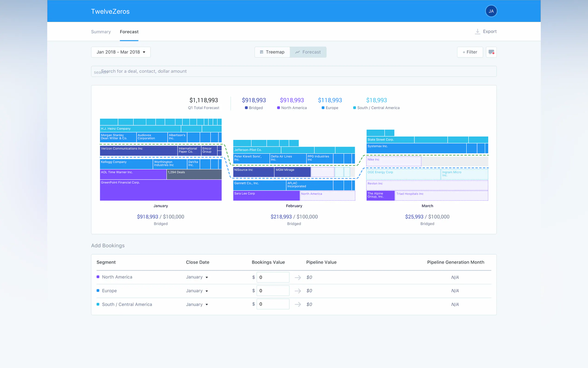
Task: Click arrow icon in Europe bookings row
Action: pos(298,291)
